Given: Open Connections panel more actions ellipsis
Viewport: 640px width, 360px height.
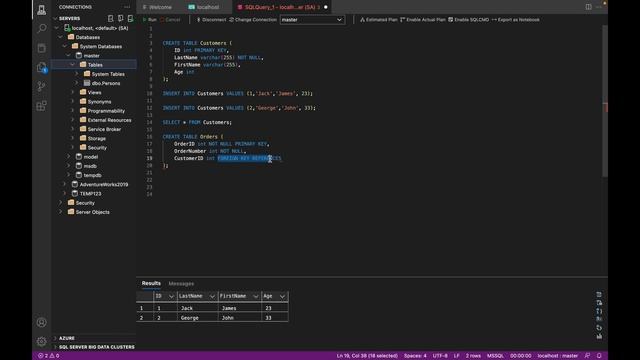Looking at the screenshot, I should click(127, 7).
